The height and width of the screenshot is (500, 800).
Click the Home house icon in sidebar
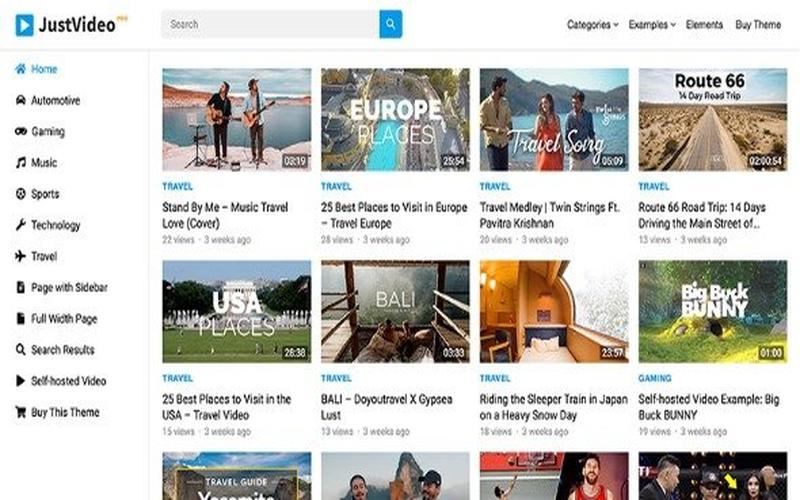(x=20, y=69)
